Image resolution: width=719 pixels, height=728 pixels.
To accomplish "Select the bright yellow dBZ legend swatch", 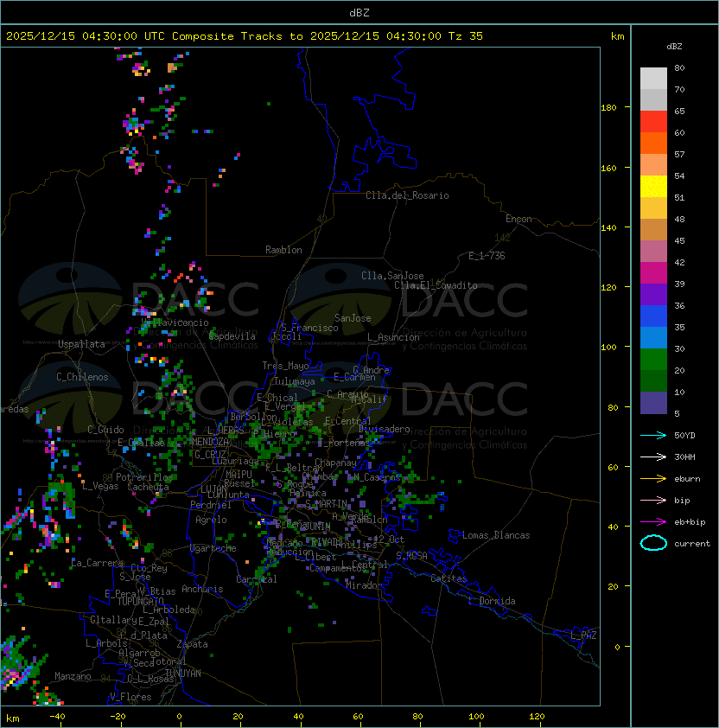I will 653,186.
